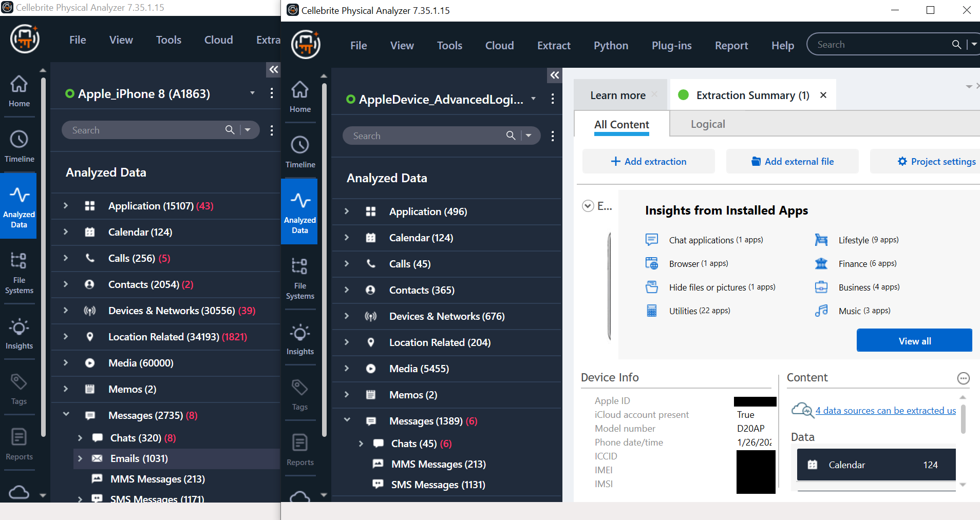The width and height of the screenshot is (980, 520).
Task: Click the front window tree vertical scrollbar
Action: (324, 260)
